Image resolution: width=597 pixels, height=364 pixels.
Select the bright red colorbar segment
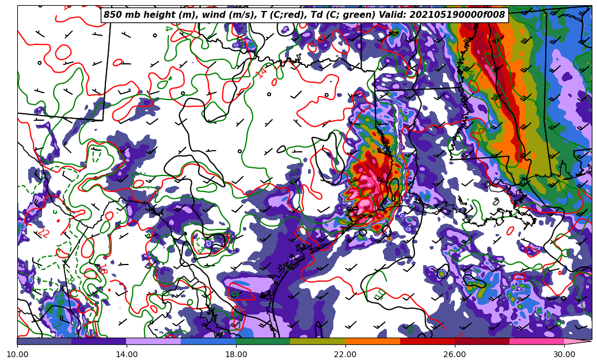[427, 342]
